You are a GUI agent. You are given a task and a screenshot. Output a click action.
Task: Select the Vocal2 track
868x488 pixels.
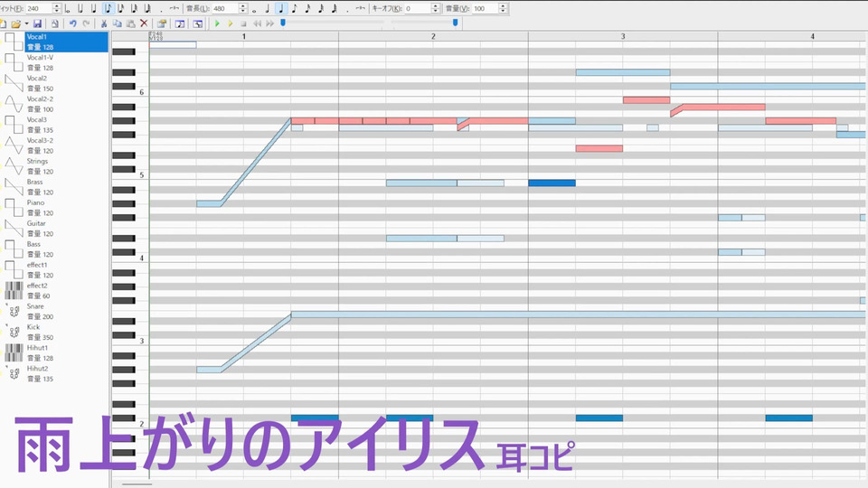tap(66, 83)
